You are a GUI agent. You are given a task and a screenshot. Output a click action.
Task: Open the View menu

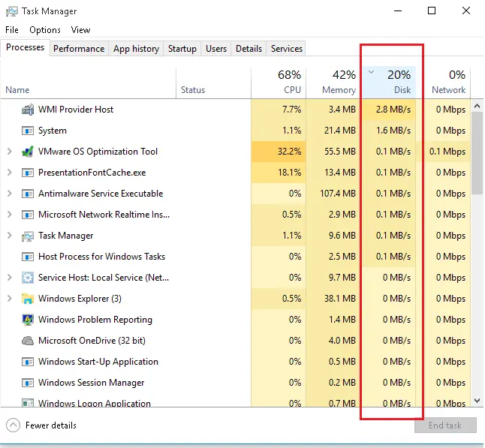point(80,30)
